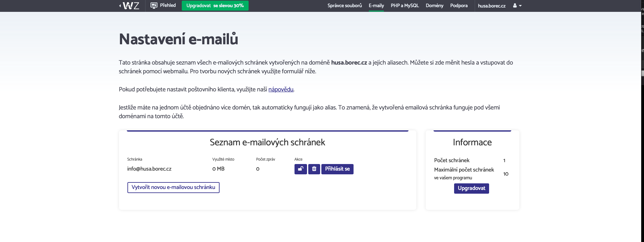Open Správce souborů in the navigation
The height and width of the screenshot is (242, 644).
(x=345, y=6)
